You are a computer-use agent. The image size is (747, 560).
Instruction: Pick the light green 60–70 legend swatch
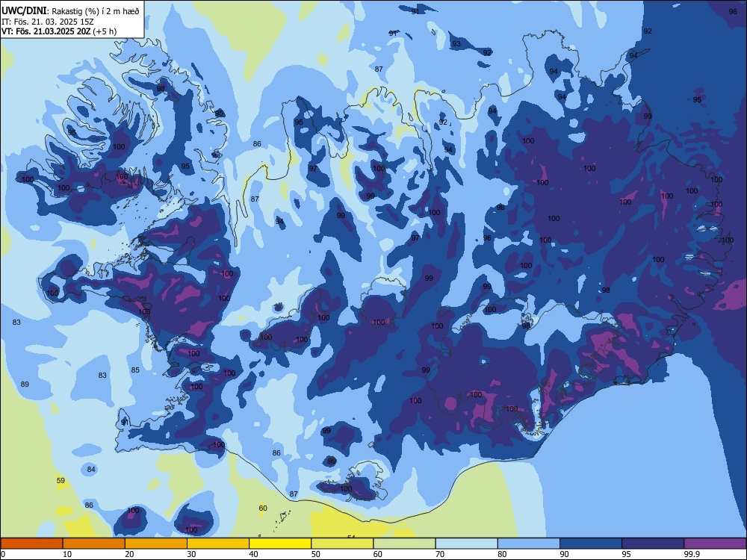point(404,544)
